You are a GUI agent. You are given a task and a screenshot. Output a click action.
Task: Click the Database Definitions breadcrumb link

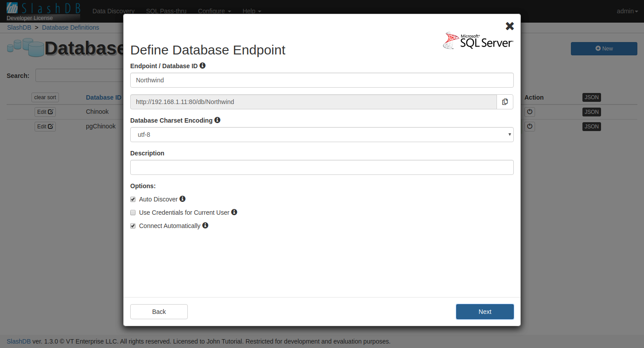(70, 27)
